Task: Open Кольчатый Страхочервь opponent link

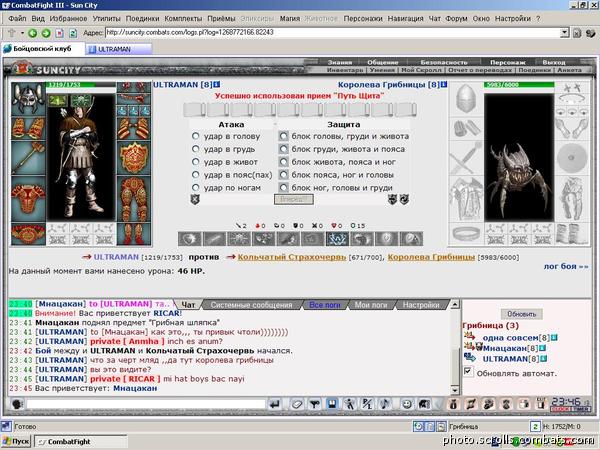Action: [x=292, y=257]
